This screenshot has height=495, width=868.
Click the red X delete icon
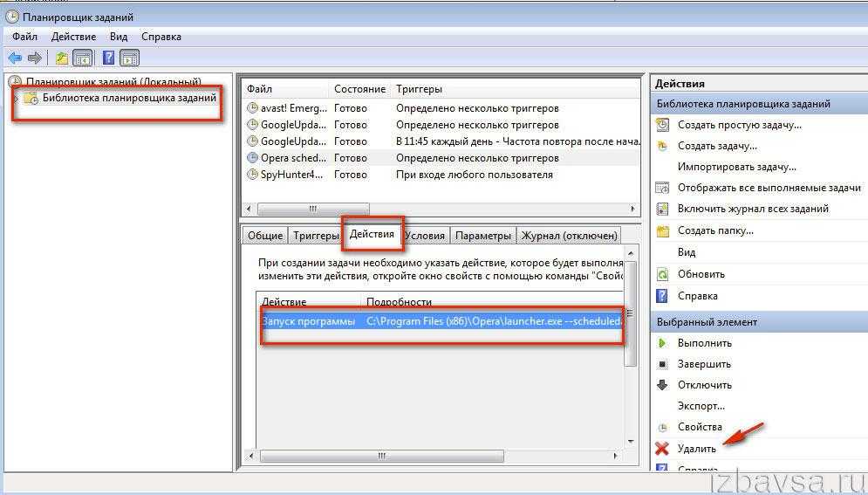662,449
